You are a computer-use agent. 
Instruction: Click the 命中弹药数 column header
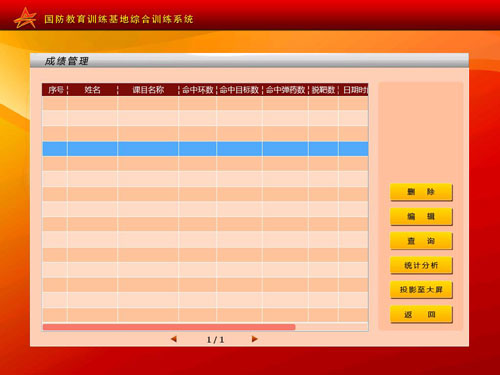[285, 90]
